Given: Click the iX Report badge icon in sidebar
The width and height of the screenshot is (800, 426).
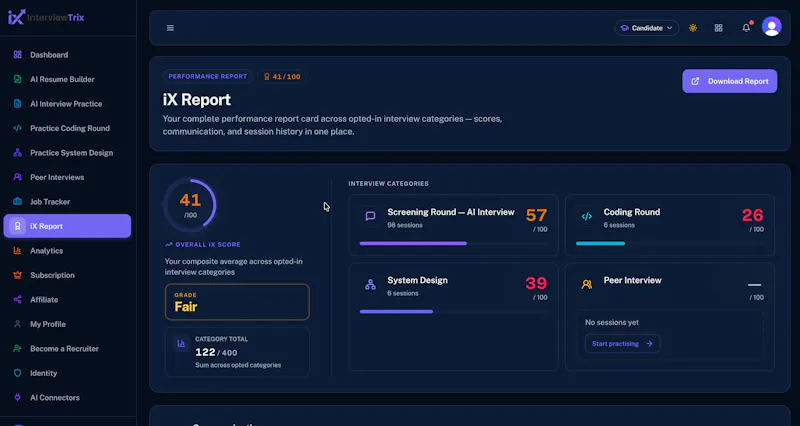Looking at the screenshot, I should (17, 226).
